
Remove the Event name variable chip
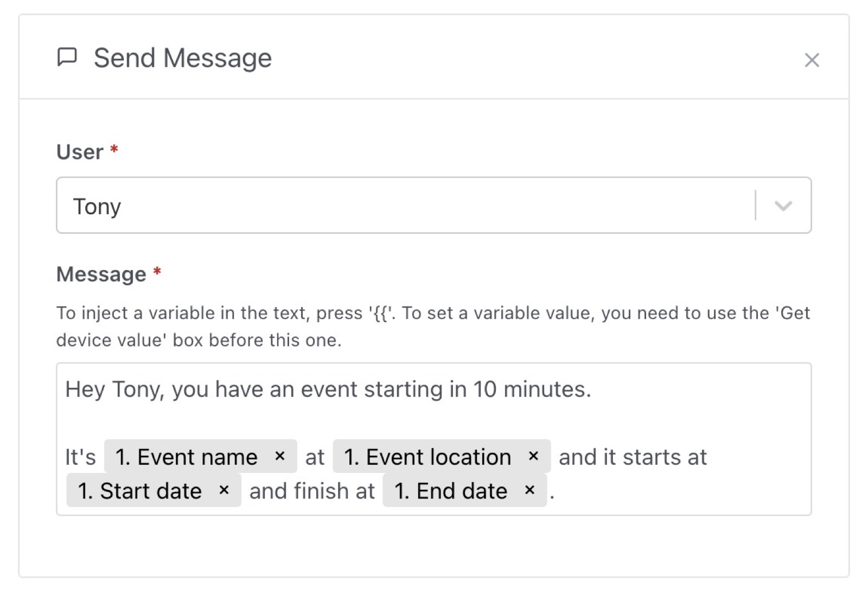[x=281, y=457]
